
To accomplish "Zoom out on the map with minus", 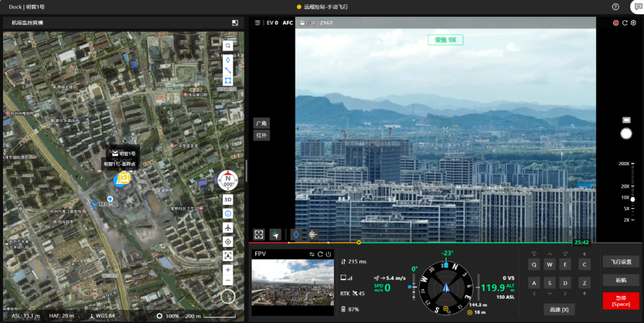I will pos(228,281).
